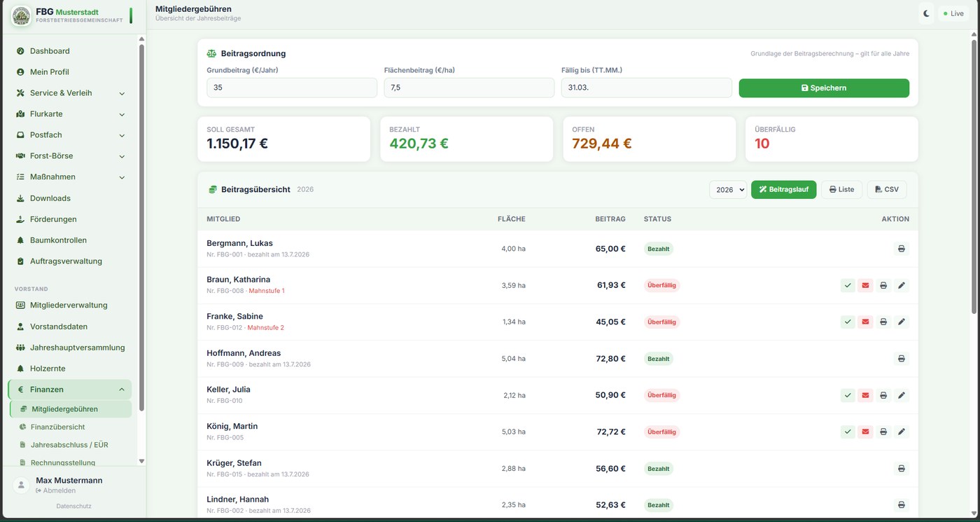Edit Braun, Katharina's fee entry
980x522 pixels.
pos(902,285)
